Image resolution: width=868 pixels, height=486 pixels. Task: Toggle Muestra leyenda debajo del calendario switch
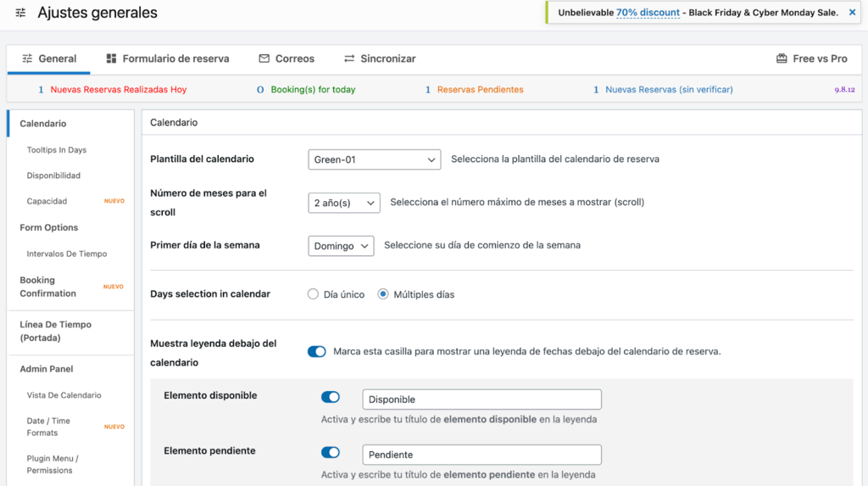[x=317, y=351]
